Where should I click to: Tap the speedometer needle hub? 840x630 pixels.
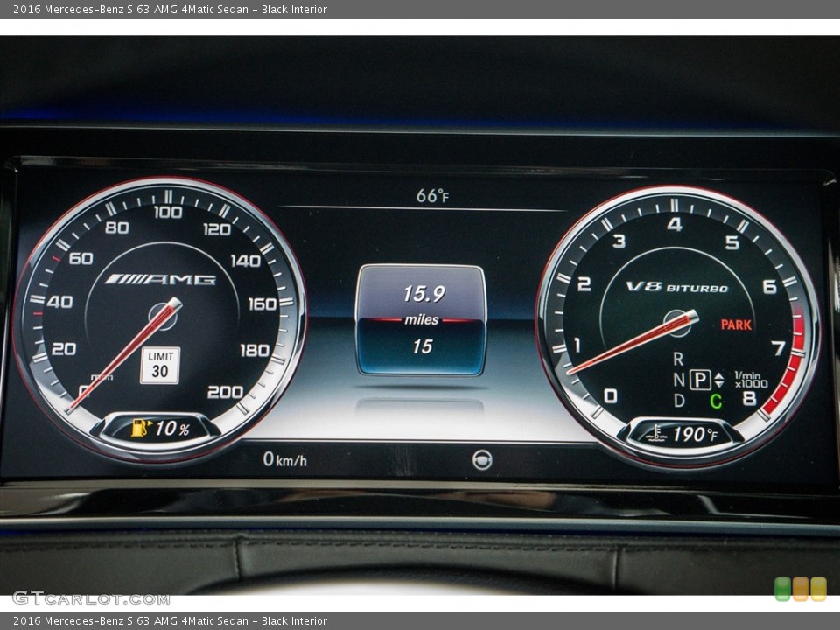[163, 316]
